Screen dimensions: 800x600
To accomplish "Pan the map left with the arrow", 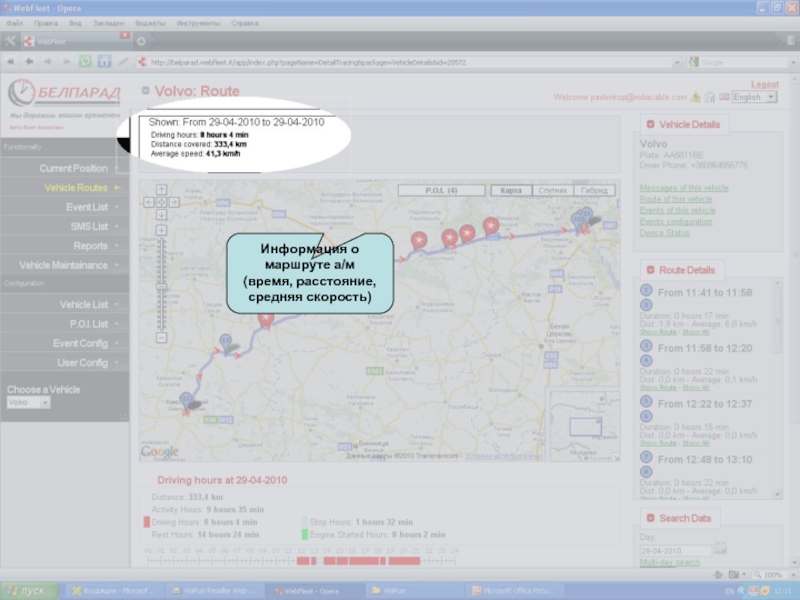I will pos(148,203).
